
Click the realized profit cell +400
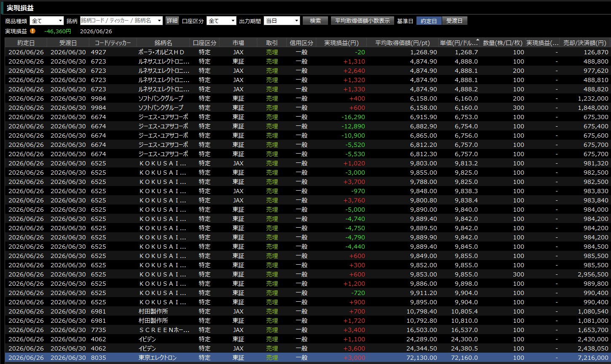357,98
